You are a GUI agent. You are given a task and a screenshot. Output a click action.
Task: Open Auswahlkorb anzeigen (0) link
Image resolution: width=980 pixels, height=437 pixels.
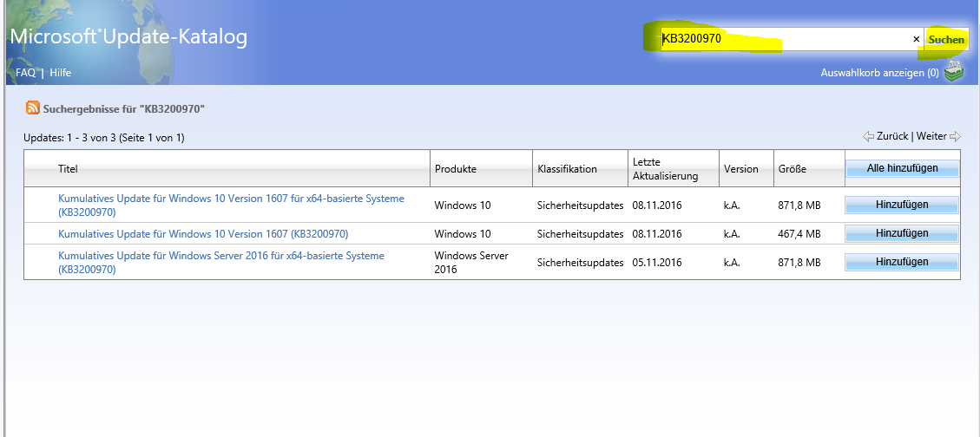click(879, 73)
